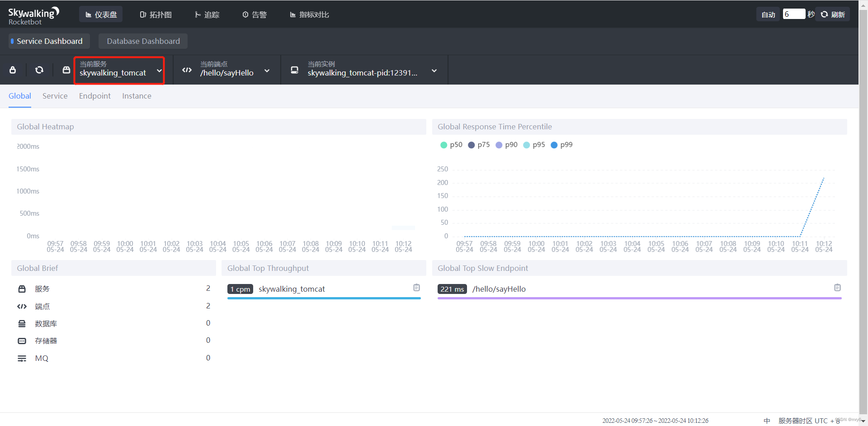Click the instance computer icon beside 当前实例
Image resolution: width=868 pixels, height=426 pixels.
pos(294,70)
